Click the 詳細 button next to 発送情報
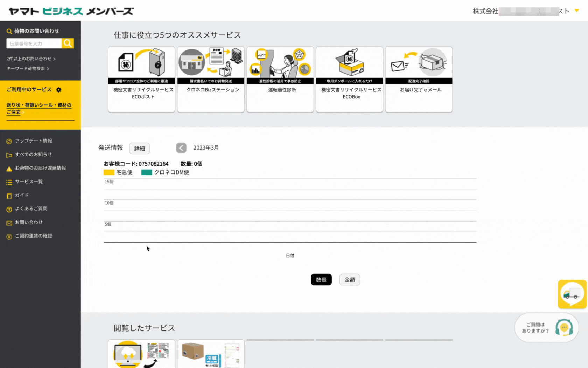 pyautogui.click(x=139, y=149)
